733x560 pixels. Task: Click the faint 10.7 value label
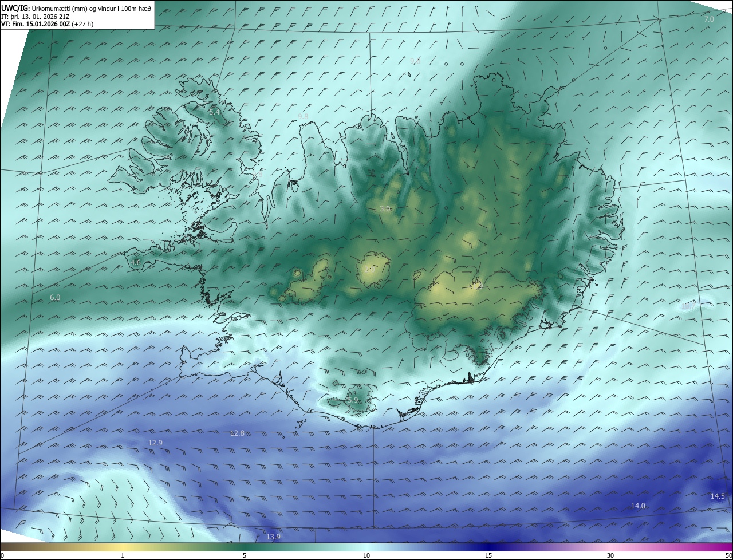click(x=688, y=307)
